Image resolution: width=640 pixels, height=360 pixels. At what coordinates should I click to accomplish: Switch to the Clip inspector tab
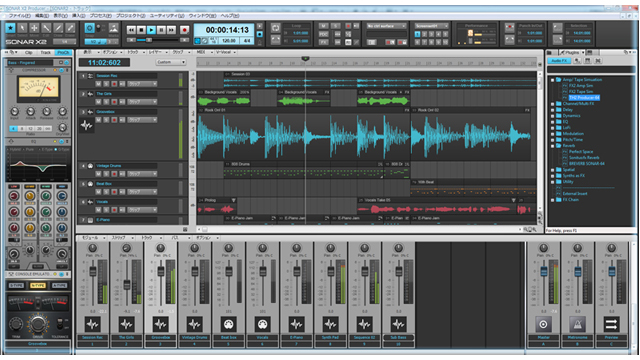29,53
